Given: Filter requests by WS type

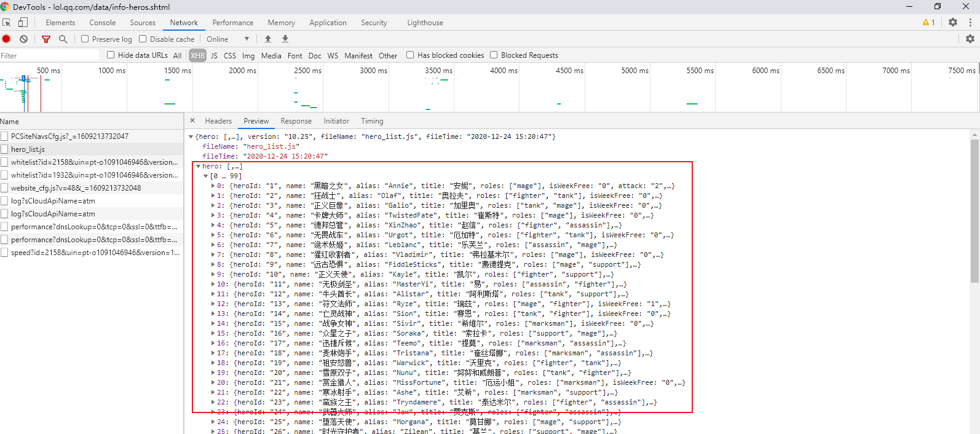Looking at the screenshot, I should tap(333, 55).
